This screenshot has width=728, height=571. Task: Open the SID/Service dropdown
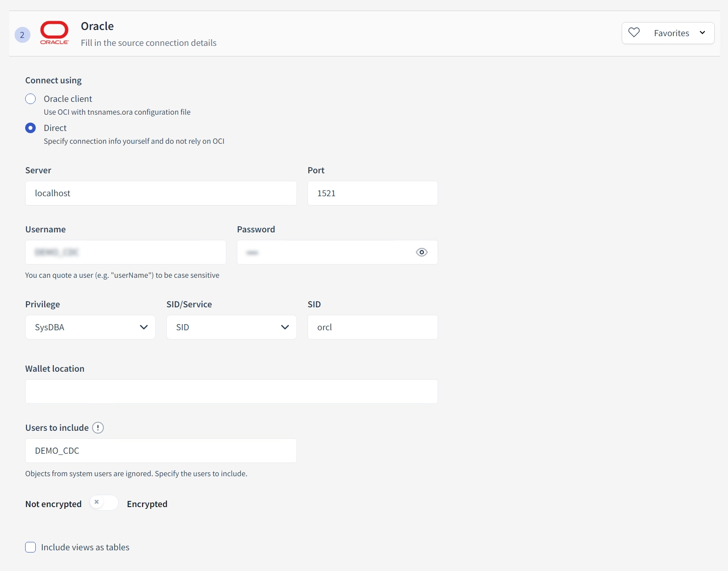(x=231, y=327)
